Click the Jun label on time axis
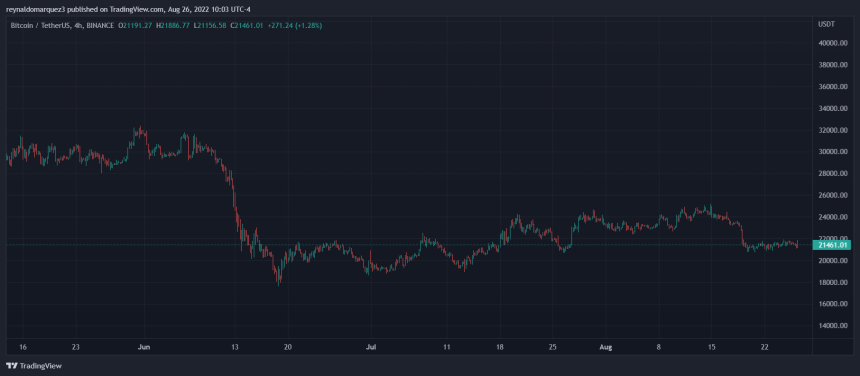860x376 pixels. 145,347
